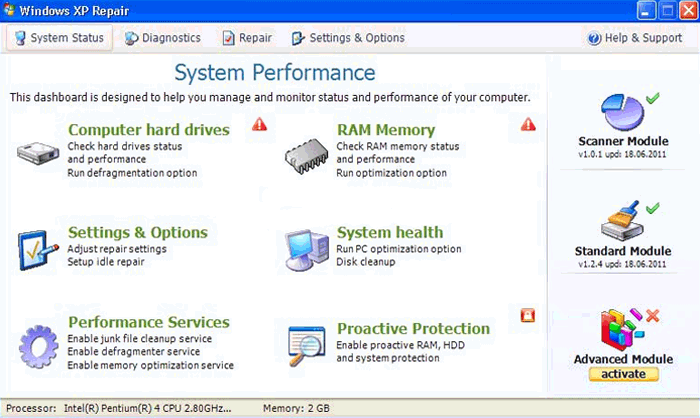Click the Computer hard drives disk icon
700x418 pixels.
coord(39,151)
